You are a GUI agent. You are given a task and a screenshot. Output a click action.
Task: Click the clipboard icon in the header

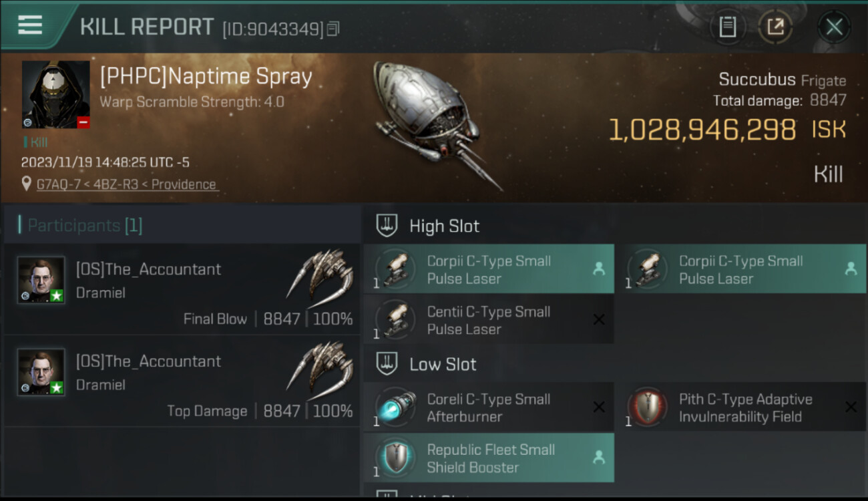(x=727, y=27)
